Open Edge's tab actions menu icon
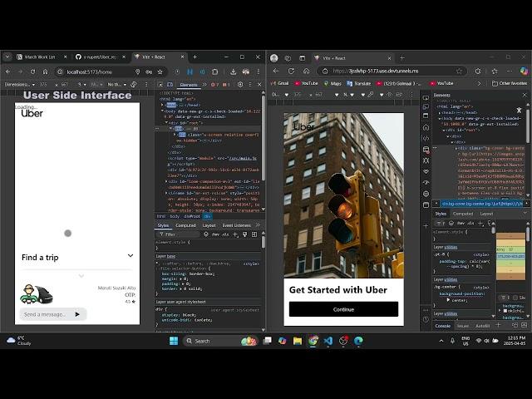Image resolution: width=532 pixels, height=399 pixels. (303, 58)
